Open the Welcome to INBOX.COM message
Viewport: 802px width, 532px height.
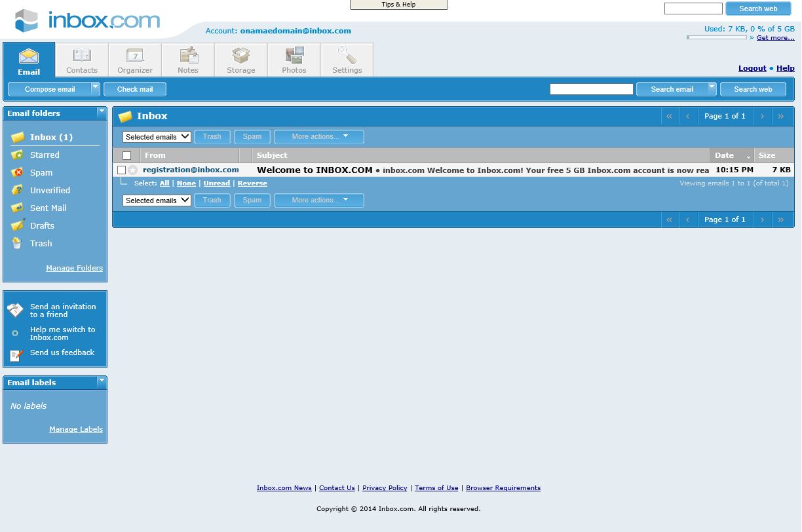[483, 170]
